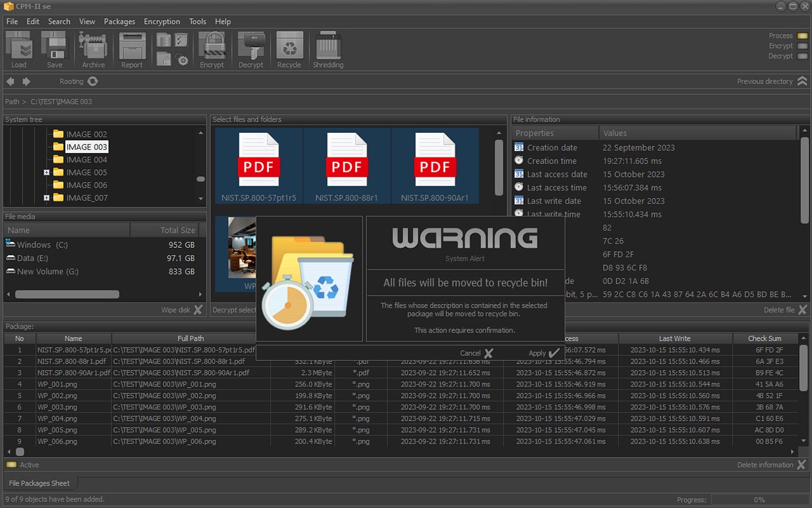Click the Full Path column header
This screenshot has height=508, width=812.
(x=191, y=338)
